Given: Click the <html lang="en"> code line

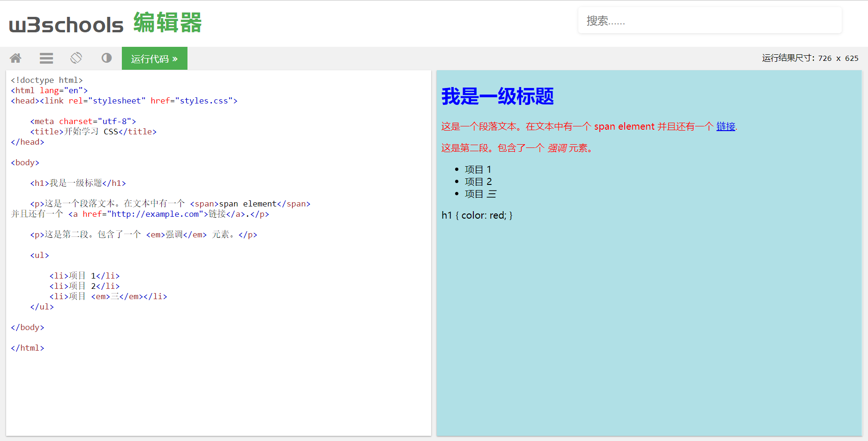Looking at the screenshot, I should coord(49,90).
